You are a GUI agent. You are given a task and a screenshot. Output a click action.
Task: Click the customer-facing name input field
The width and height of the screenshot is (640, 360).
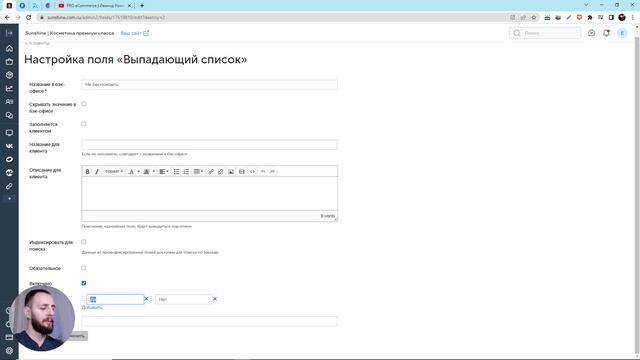tap(209, 144)
